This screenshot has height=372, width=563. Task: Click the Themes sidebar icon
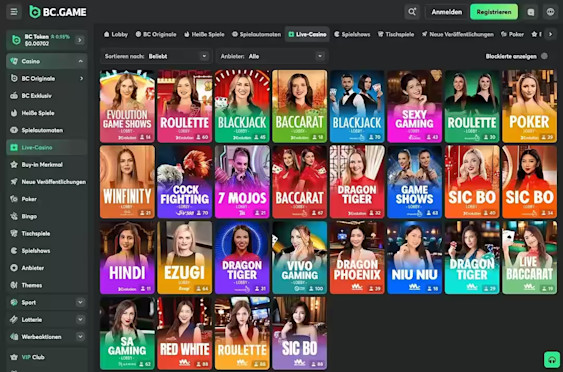(14, 285)
